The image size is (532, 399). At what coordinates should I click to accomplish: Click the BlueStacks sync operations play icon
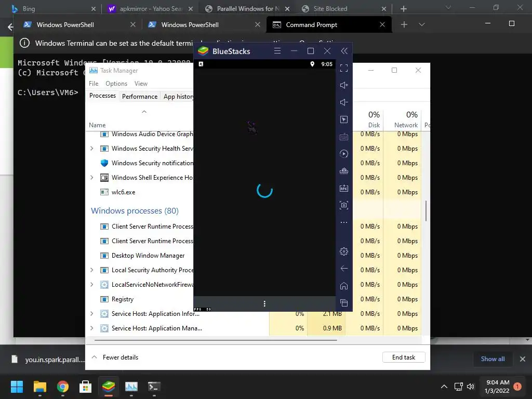tap(344, 154)
